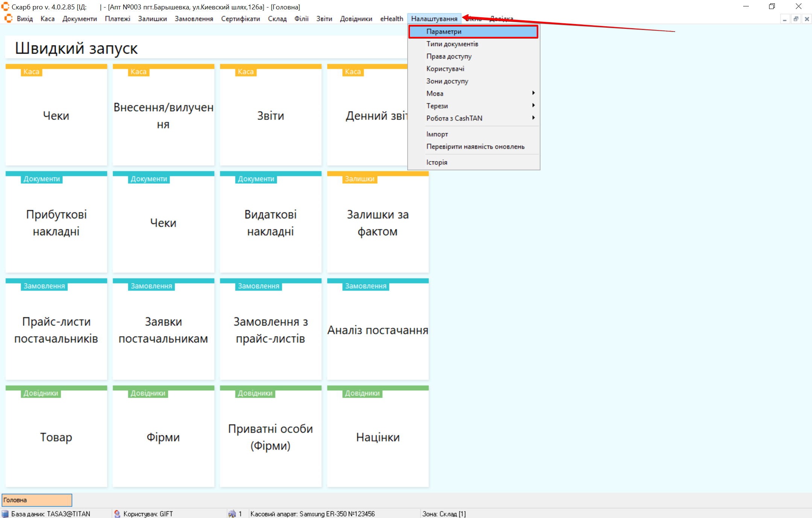Switch to the Головна window tab
Screen dimensions: 812x518
pyautogui.click(x=37, y=500)
